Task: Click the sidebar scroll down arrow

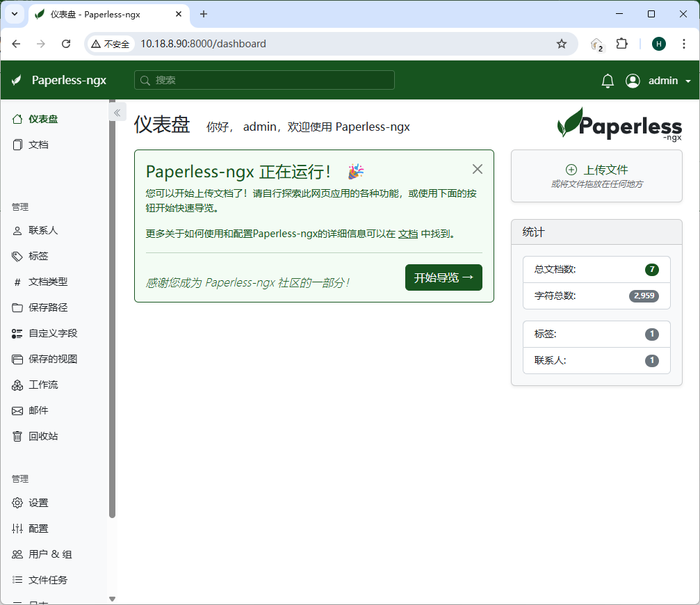Action: coord(113,599)
